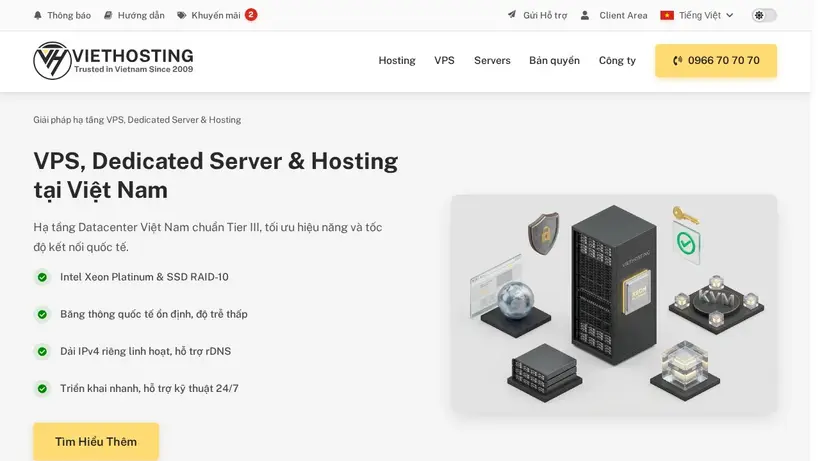Image resolution: width=820 pixels, height=461 pixels.
Task: Open the Servers menu
Action: (x=492, y=61)
